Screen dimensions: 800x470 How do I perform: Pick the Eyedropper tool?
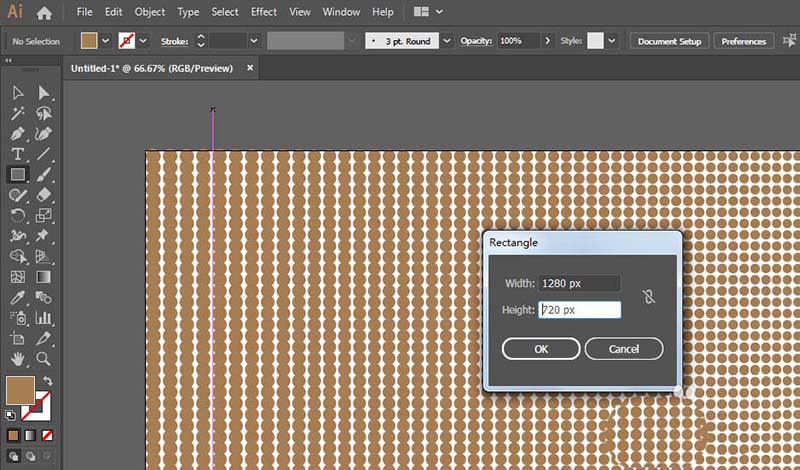coord(17,297)
